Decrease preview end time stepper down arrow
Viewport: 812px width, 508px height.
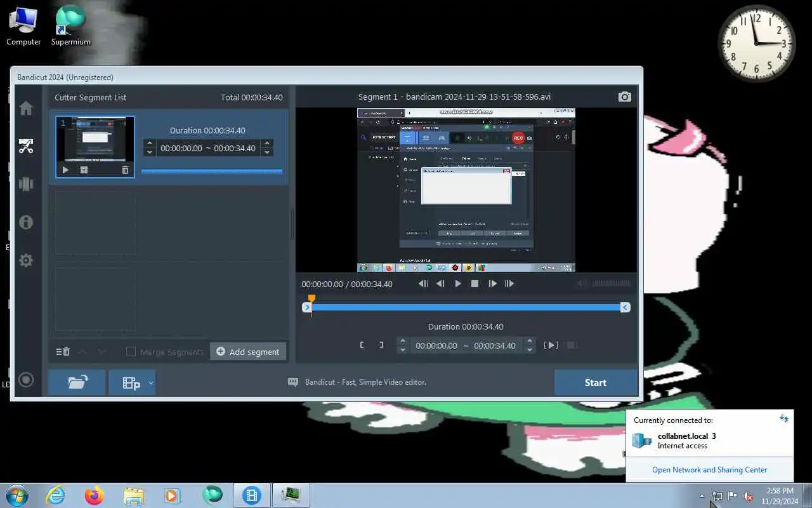530,350
